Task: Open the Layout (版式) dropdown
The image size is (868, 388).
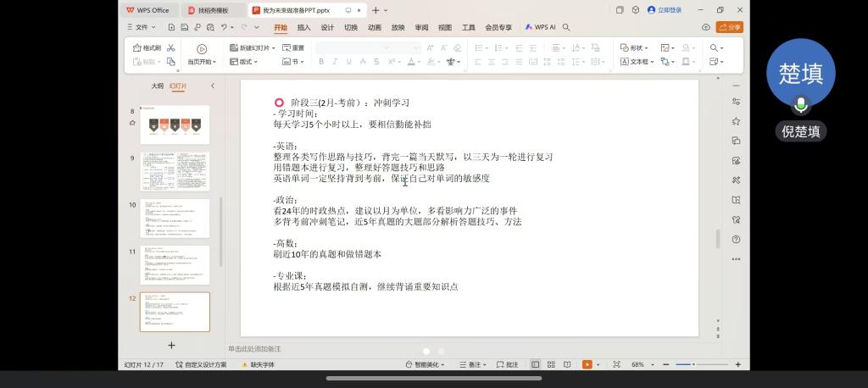Action: click(x=243, y=62)
